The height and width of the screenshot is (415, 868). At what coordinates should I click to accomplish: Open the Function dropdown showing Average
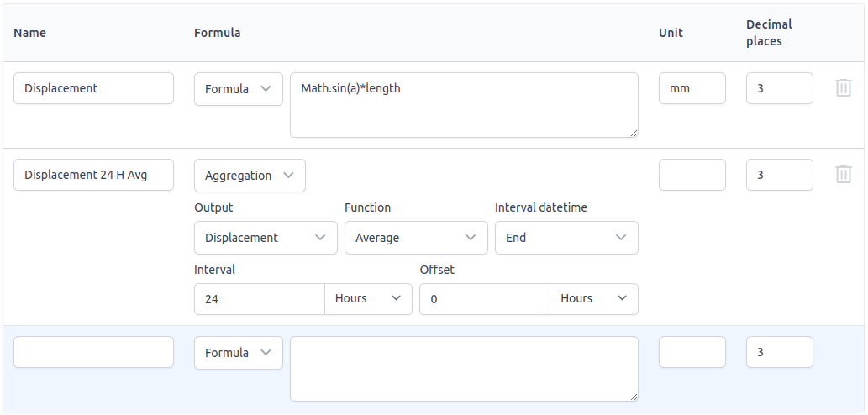coord(416,238)
